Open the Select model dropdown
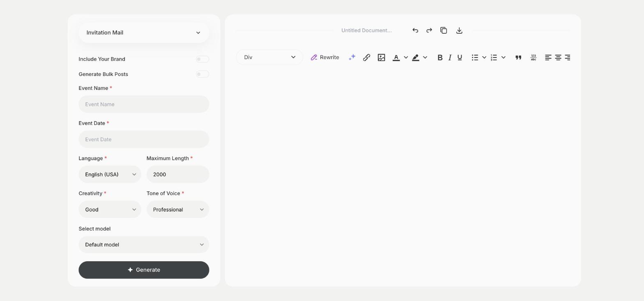Image resolution: width=644 pixels, height=301 pixels. pyautogui.click(x=144, y=245)
